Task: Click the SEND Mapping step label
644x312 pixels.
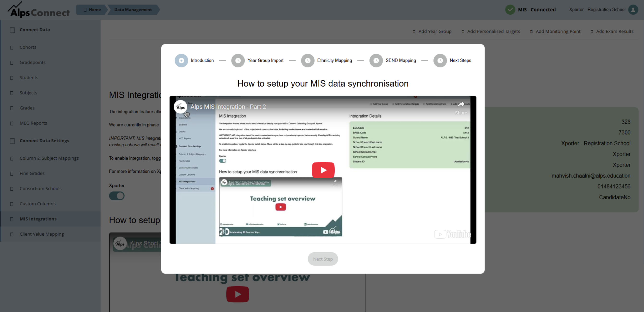Action: (401, 61)
